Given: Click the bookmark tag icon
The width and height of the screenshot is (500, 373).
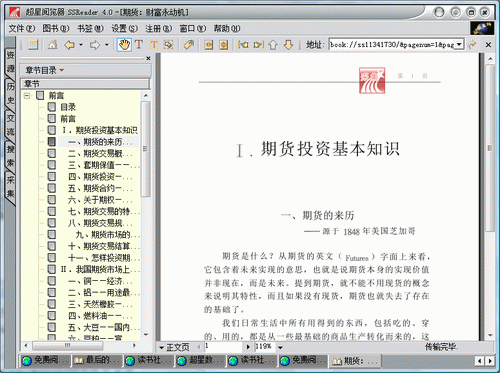Looking at the screenshot, I should click(189, 44).
